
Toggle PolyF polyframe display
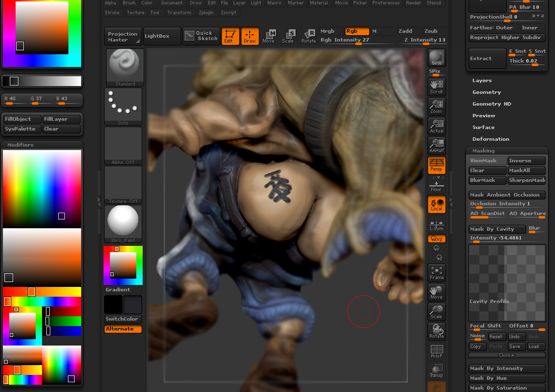[x=436, y=351]
